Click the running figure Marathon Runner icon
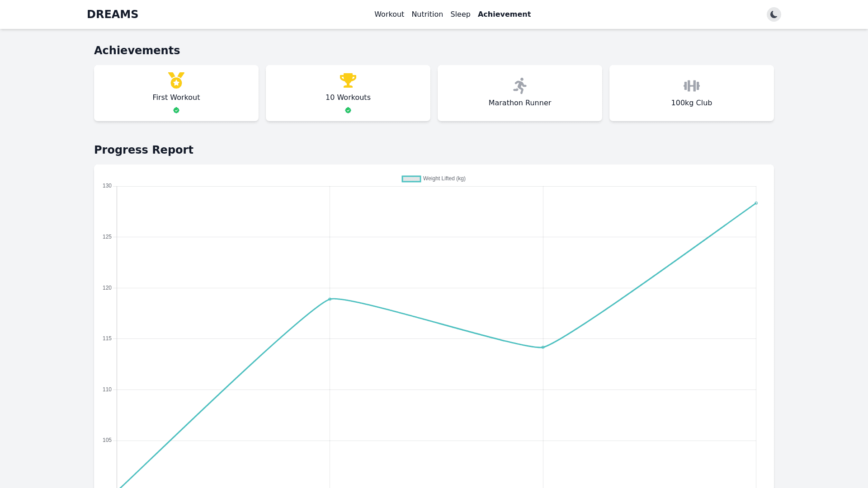 coord(519,86)
